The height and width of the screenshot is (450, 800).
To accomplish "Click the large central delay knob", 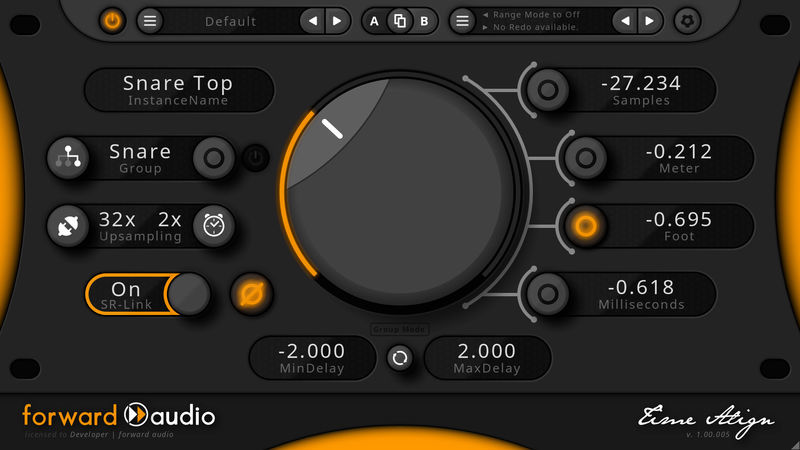I will [x=401, y=192].
